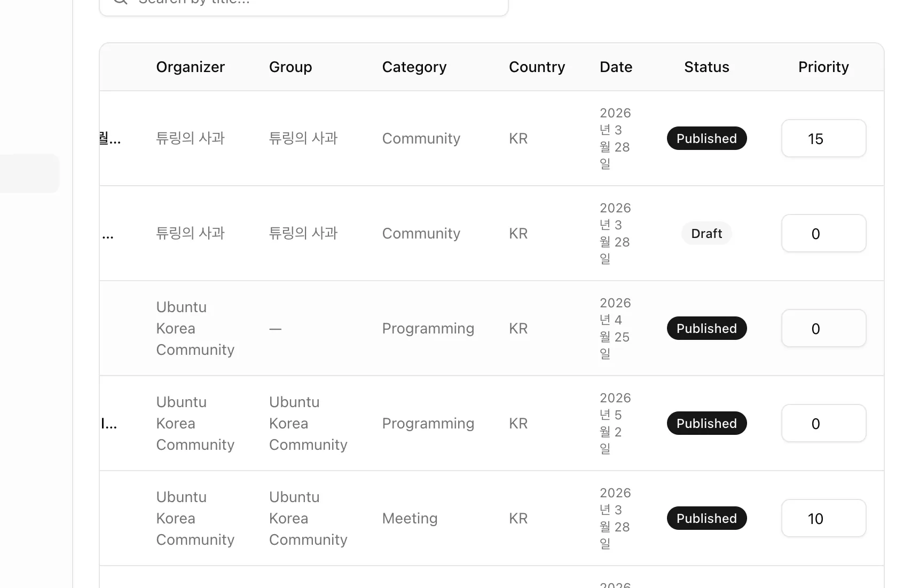Click the Meeting category cell
911x588 pixels.
tap(410, 519)
